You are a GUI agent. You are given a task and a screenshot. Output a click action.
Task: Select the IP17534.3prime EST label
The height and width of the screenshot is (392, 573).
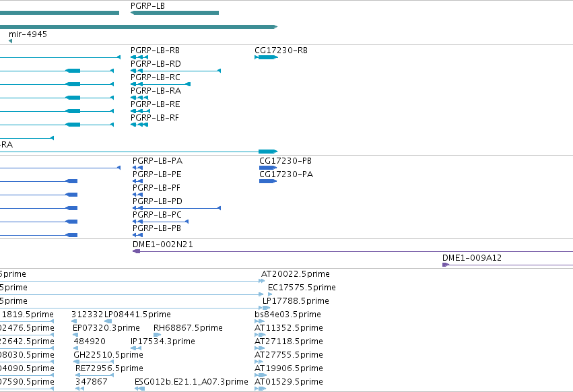(x=163, y=341)
